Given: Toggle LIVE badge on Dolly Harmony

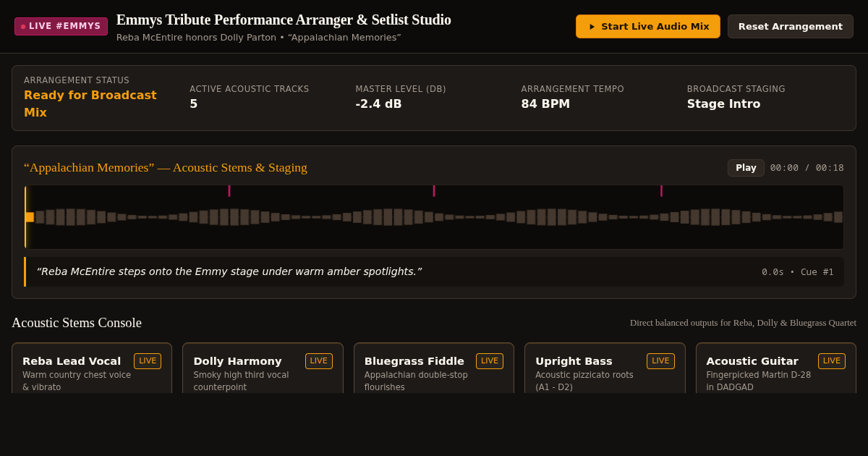Looking at the screenshot, I should (x=319, y=361).
